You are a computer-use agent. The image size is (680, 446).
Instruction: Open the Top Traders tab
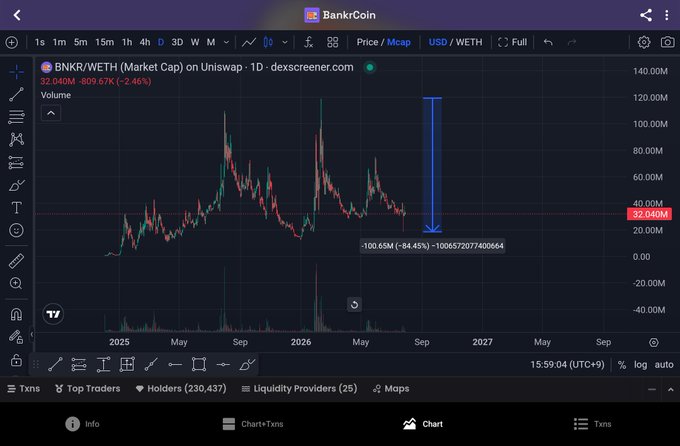pos(88,389)
